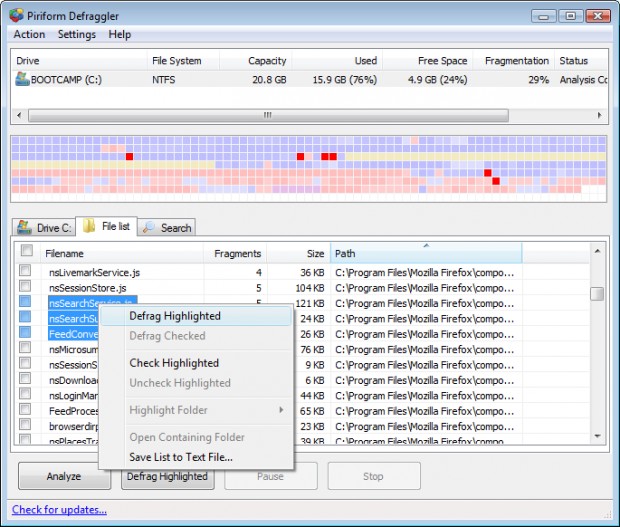The width and height of the screenshot is (620, 527).
Task: Click the BOOTCAMP (C:) drive icon
Action: click(x=22, y=79)
